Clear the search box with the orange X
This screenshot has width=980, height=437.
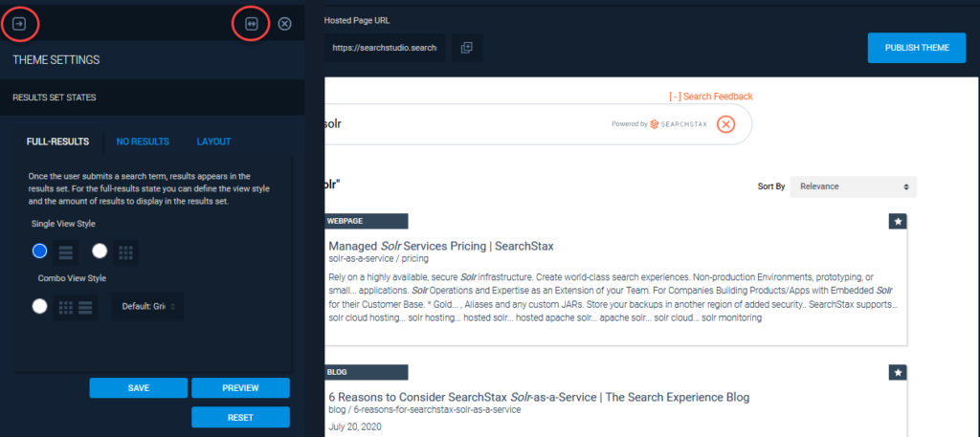[725, 124]
